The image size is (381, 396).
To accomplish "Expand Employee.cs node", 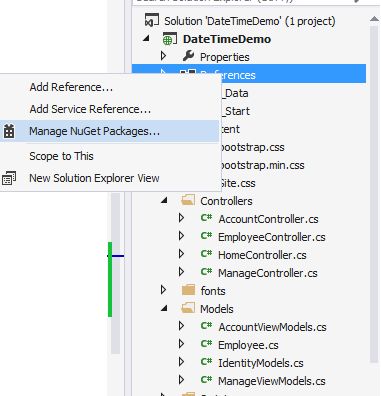I will [x=181, y=344].
